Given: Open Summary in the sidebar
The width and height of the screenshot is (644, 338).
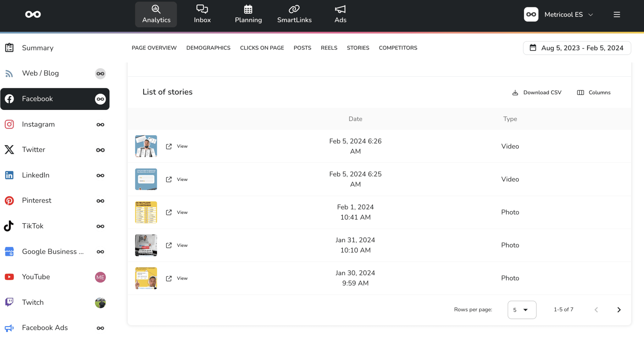Looking at the screenshot, I should click(37, 48).
